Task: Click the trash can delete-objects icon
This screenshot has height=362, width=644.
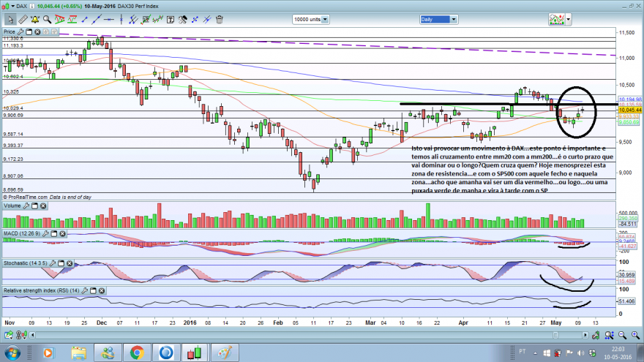Action: tap(220, 19)
